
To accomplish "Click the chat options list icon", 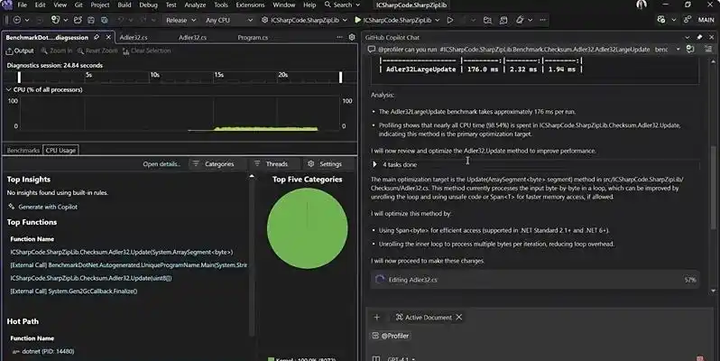I will (x=708, y=49).
